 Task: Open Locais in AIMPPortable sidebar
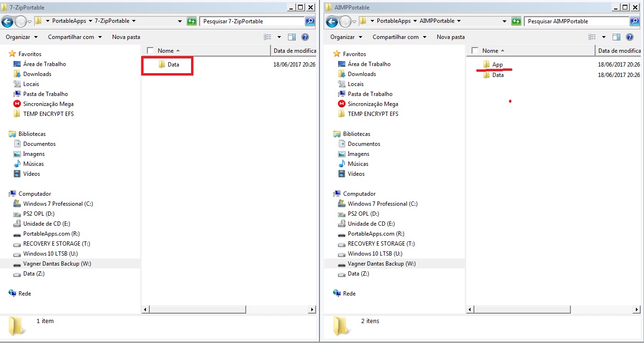pyautogui.click(x=351, y=84)
